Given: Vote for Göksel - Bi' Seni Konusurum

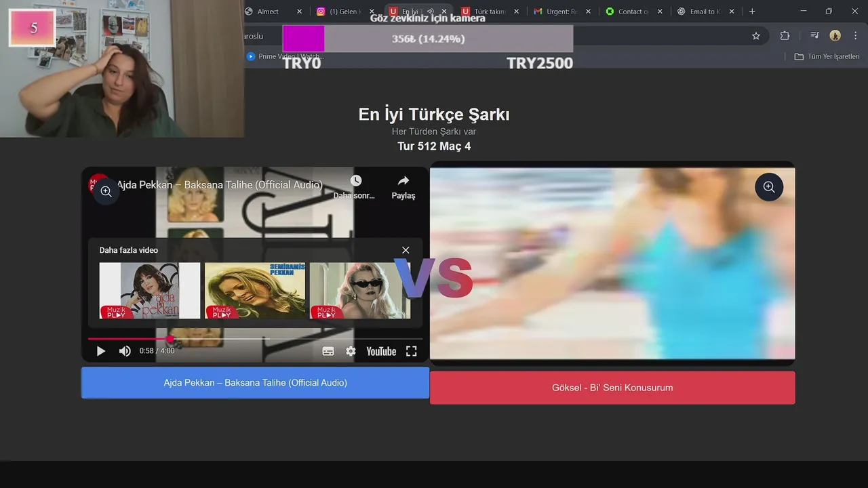Looking at the screenshot, I should coord(612,388).
